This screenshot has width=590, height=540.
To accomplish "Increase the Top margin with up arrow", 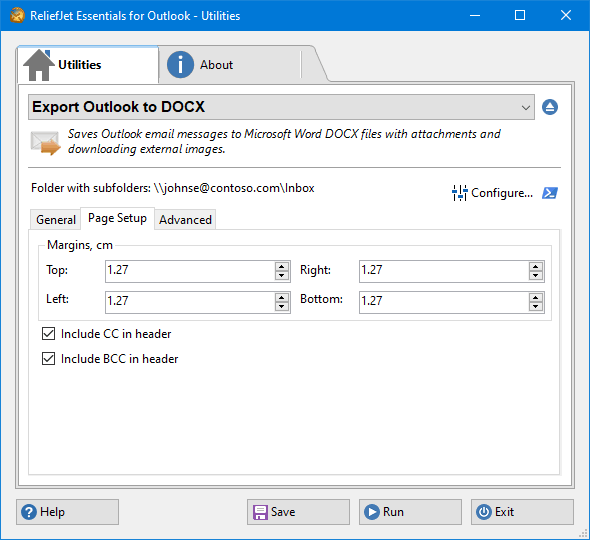I will point(281,267).
